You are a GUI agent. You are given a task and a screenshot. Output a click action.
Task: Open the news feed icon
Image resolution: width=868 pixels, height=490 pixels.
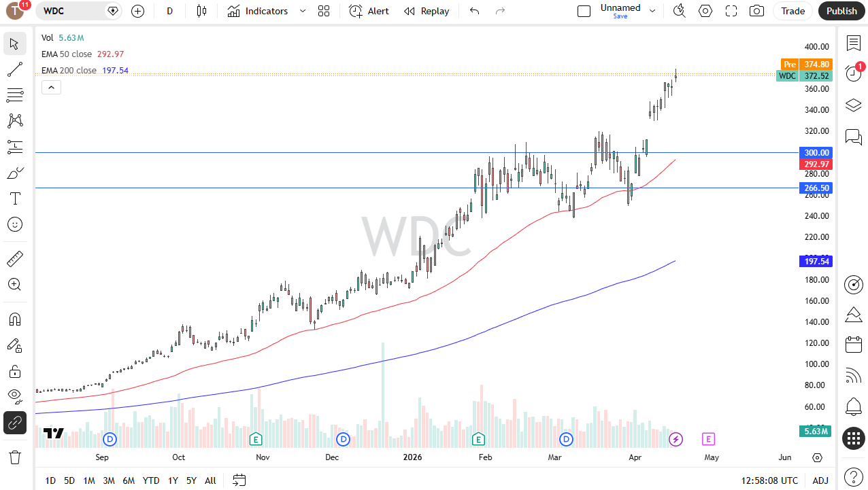pos(854,376)
